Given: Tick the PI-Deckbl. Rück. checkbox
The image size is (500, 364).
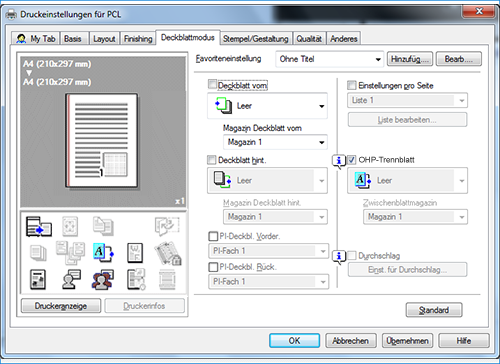Looking at the screenshot, I should (x=213, y=267).
